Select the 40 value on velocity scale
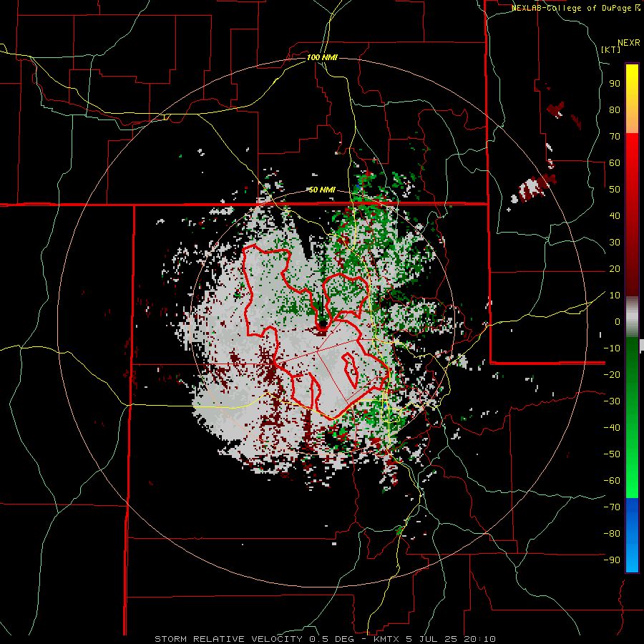644x644 pixels. tap(615, 215)
